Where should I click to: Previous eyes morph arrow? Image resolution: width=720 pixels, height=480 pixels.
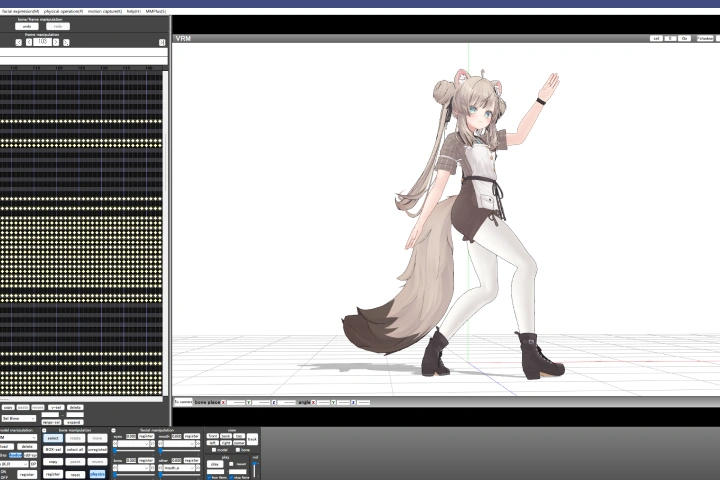[x=115, y=444]
